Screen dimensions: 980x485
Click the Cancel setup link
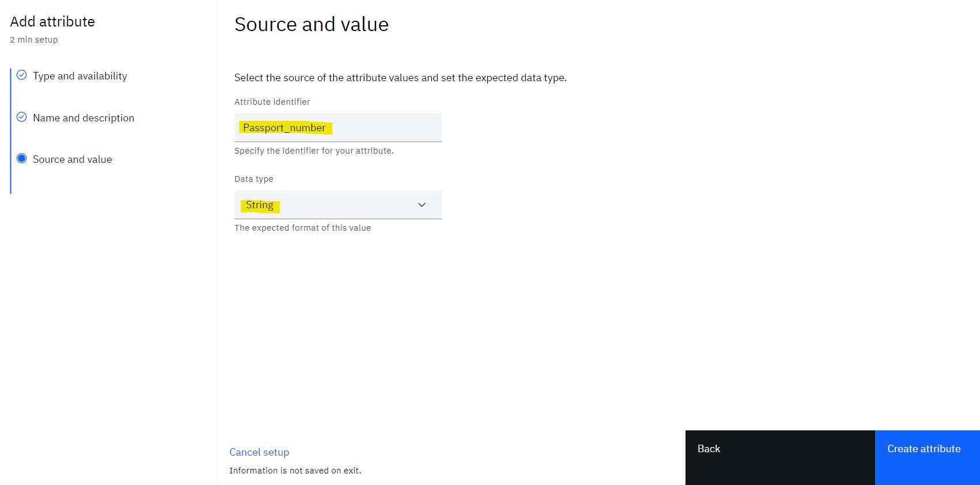pyautogui.click(x=259, y=452)
